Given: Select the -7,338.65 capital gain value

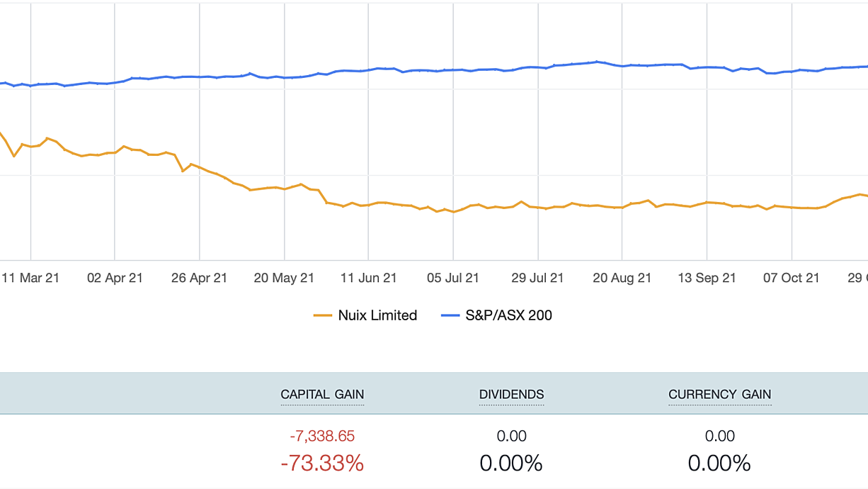Looking at the screenshot, I should [x=322, y=436].
